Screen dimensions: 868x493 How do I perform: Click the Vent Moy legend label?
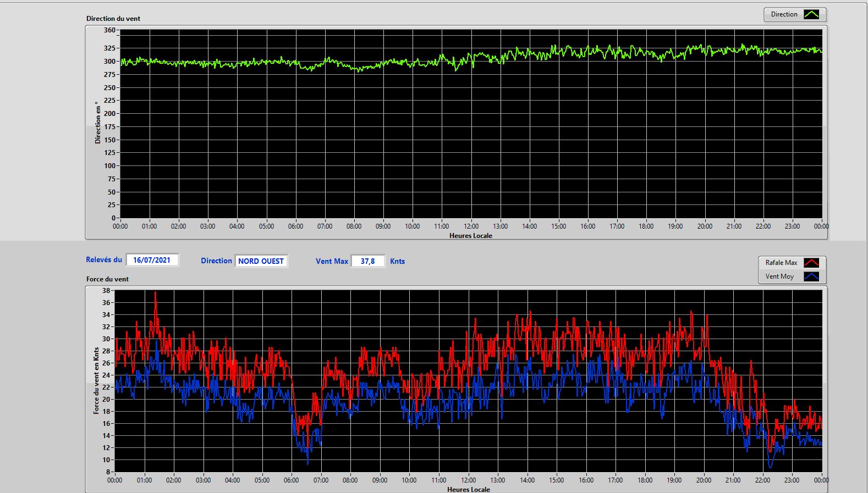pyautogui.click(x=779, y=276)
